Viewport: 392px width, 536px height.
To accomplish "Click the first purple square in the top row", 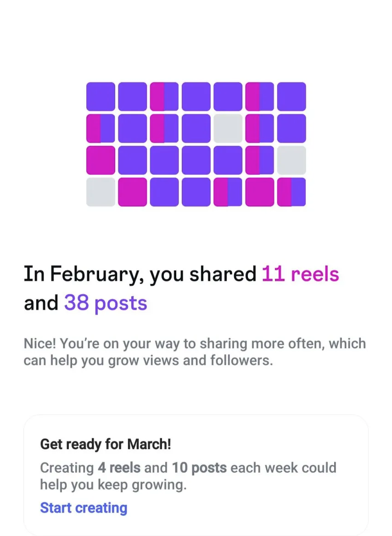I will coord(101,96).
